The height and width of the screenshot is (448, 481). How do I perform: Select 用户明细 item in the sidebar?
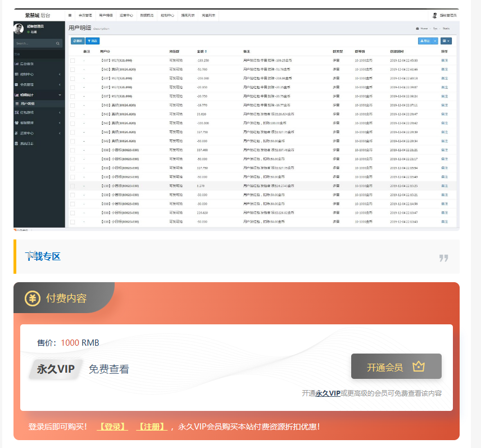(39, 104)
